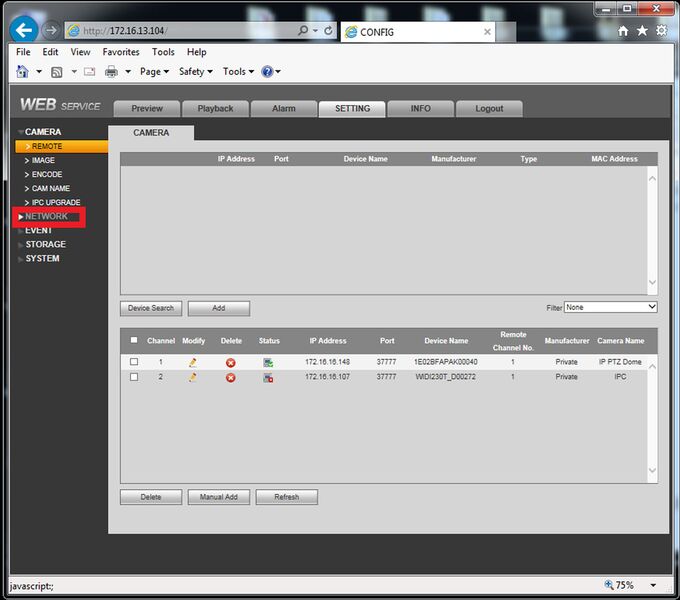Click the Manual Add button
680x600 pixels.
pos(219,497)
